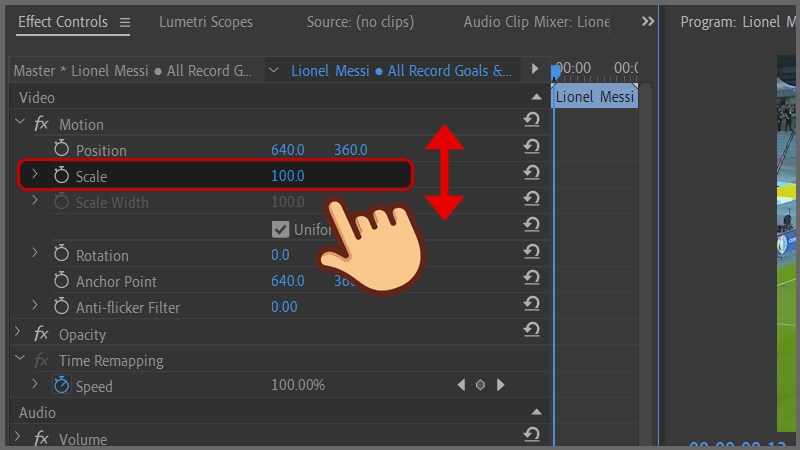This screenshot has width=800, height=450.
Task: Select the Program monitor tab
Action: [x=737, y=22]
